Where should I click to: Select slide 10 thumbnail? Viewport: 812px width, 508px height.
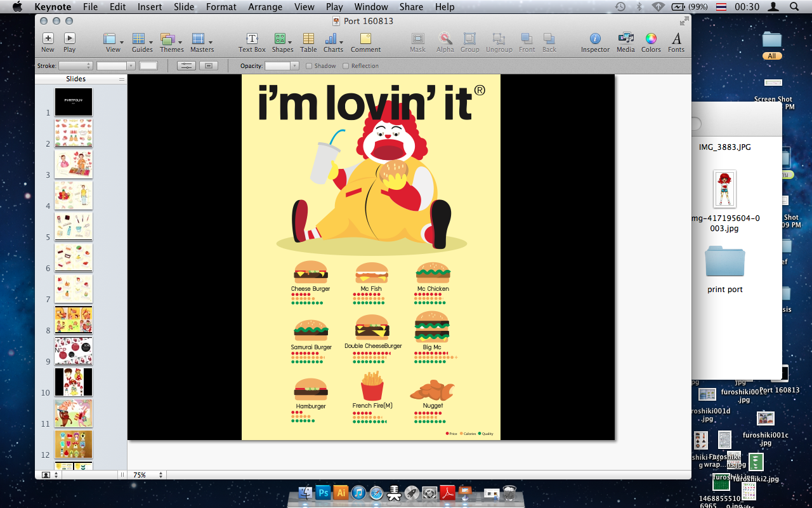pyautogui.click(x=74, y=382)
